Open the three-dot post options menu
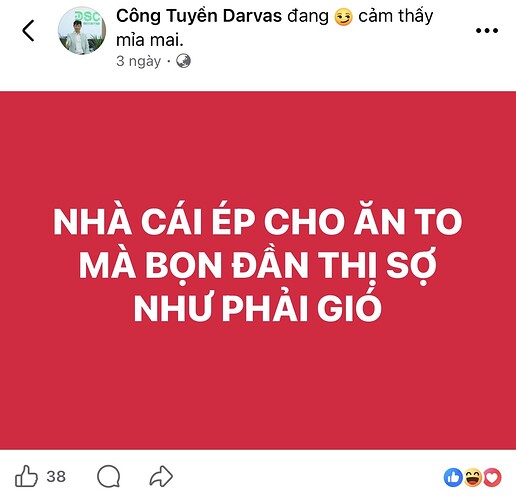 [487, 31]
